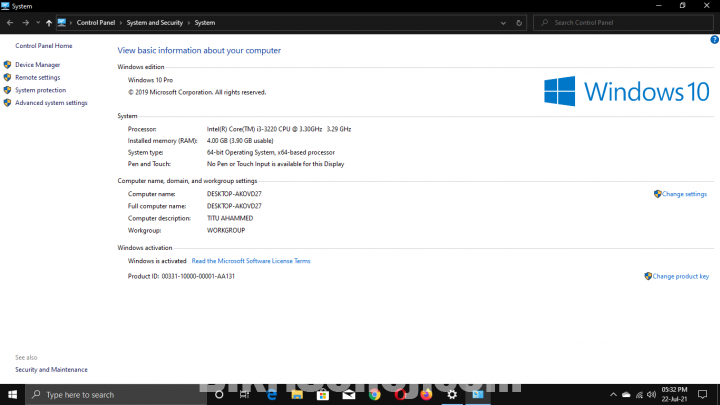Launch Google Chrome from the taskbar
720x405 pixels.
(375, 395)
